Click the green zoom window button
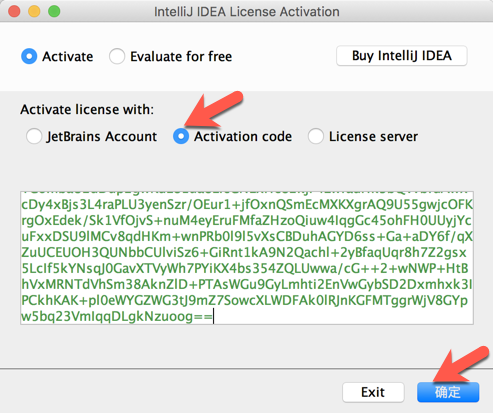The height and width of the screenshot is (413, 493). [54, 11]
